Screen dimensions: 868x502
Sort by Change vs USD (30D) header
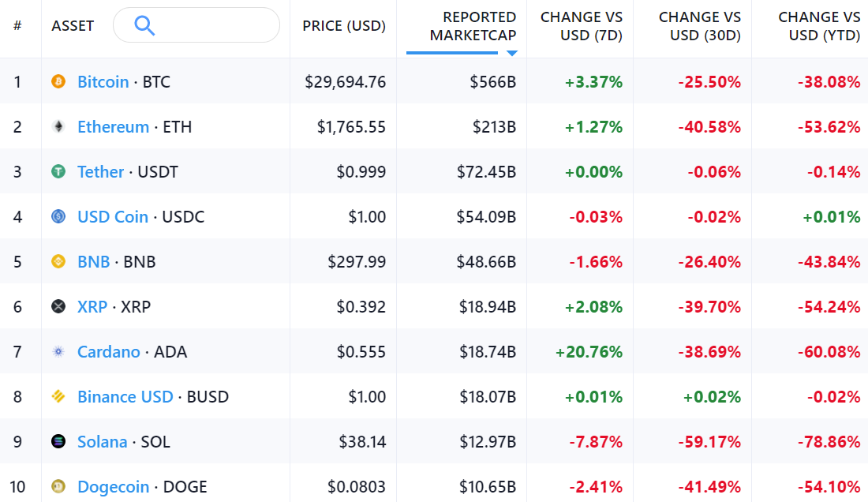pos(699,26)
